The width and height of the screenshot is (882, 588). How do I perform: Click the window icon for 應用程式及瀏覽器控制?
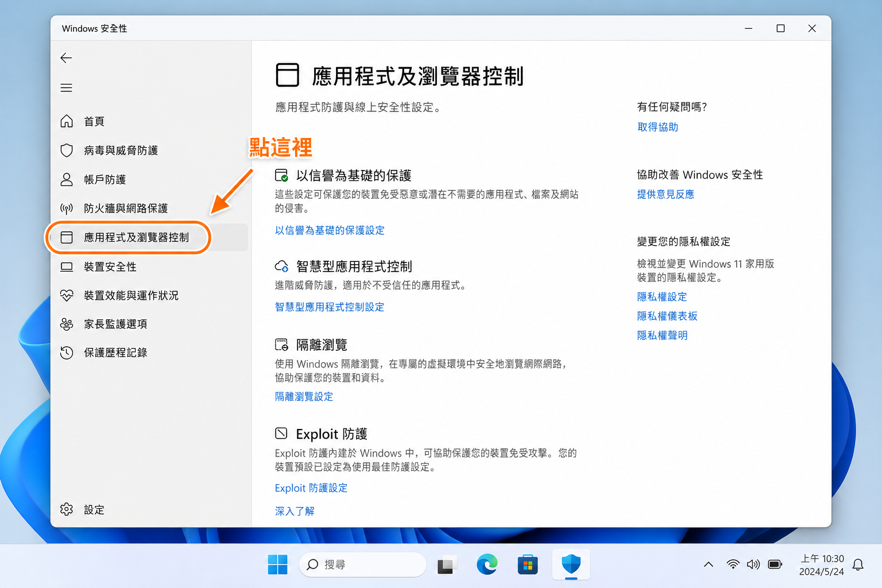[67, 237]
